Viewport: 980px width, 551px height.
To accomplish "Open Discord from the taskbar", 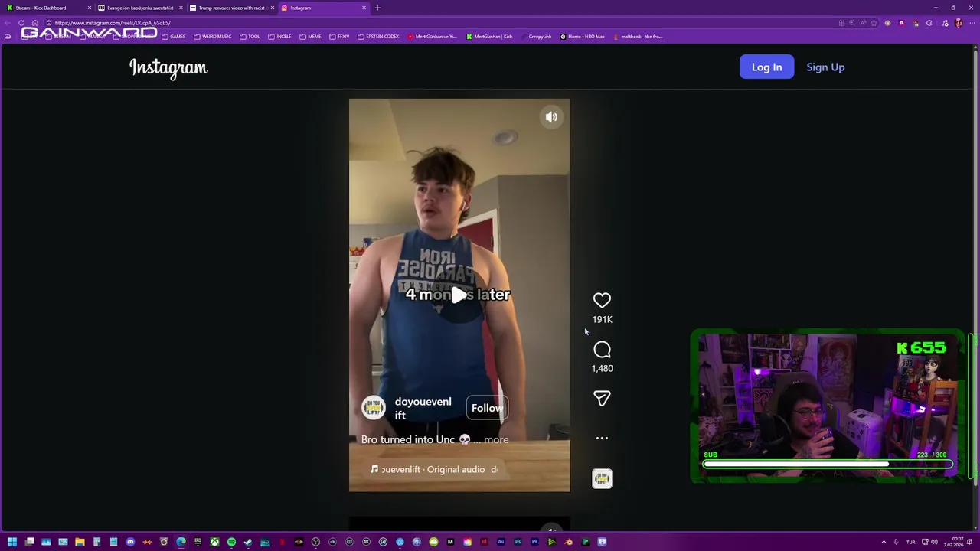I will click(x=130, y=542).
